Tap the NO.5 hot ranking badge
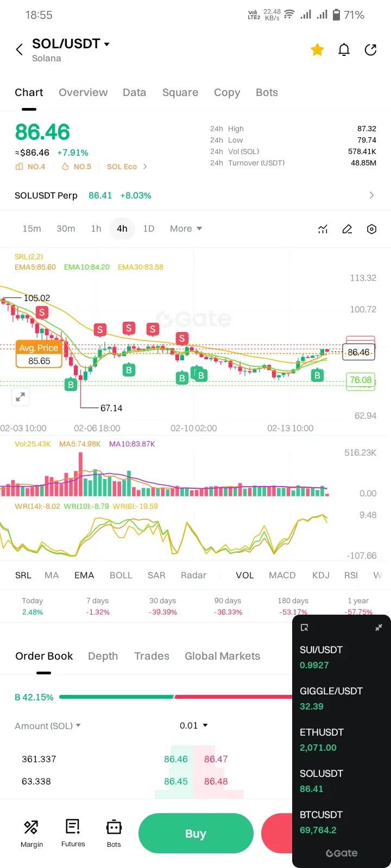Image resolution: width=391 pixels, height=868 pixels. tap(76, 167)
